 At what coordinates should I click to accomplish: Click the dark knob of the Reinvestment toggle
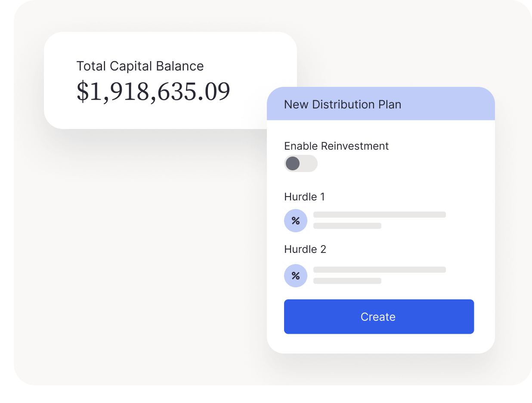click(x=293, y=163)
